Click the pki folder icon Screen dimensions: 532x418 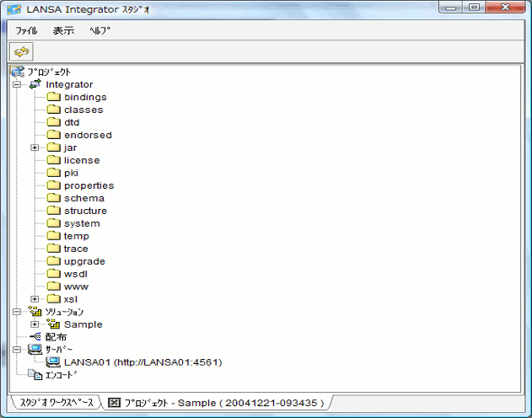(x=54, y=173)
